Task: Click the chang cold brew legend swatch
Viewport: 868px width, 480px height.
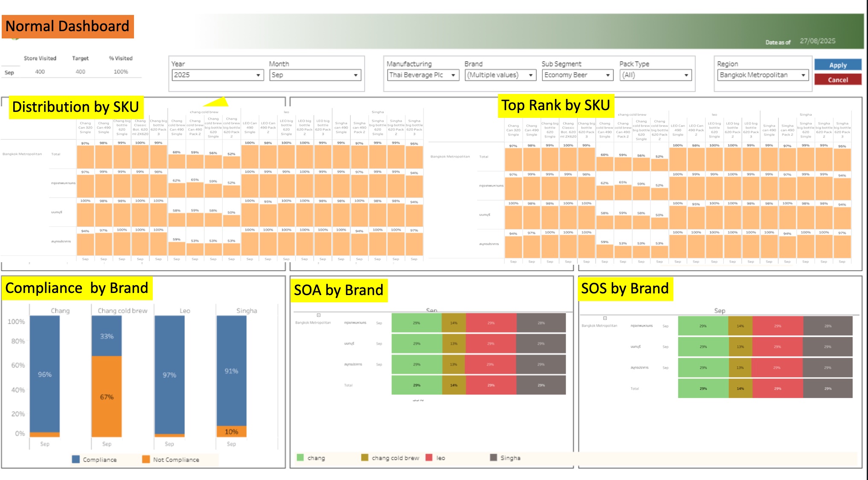Action: click(x=364, y=457)
